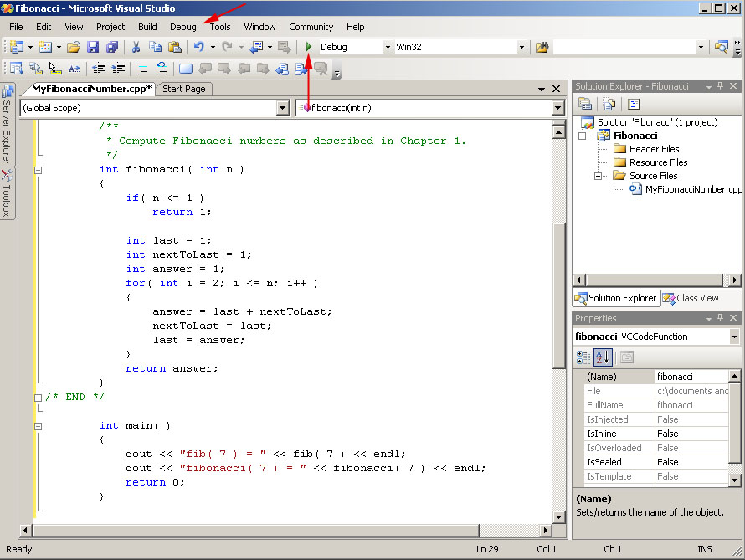Open the Build menu
The height and width of the screenshot is (560, 745).
tap(147, 27)
